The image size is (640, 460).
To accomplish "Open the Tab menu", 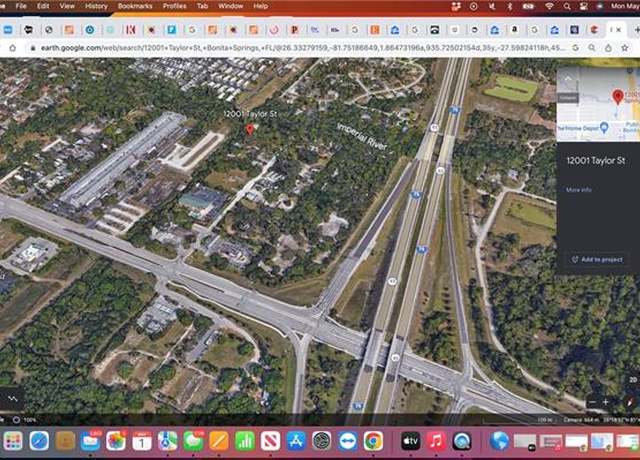I will 202,6.
